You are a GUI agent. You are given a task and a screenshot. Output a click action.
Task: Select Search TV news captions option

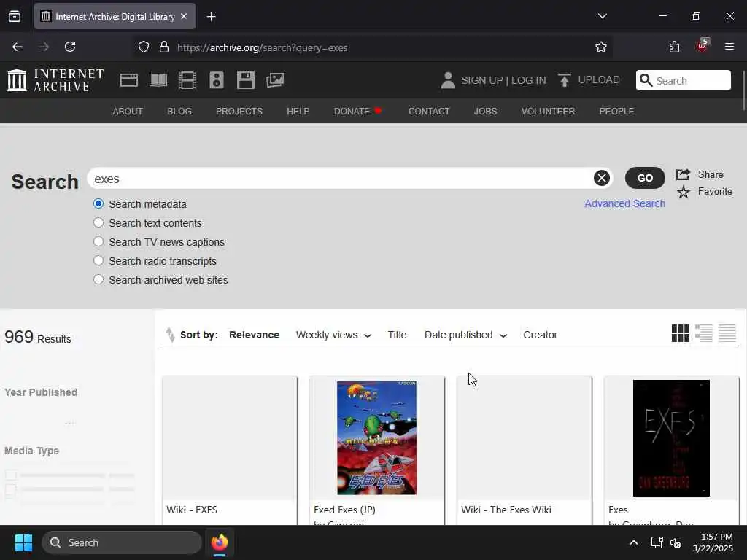tap(98, 241)
